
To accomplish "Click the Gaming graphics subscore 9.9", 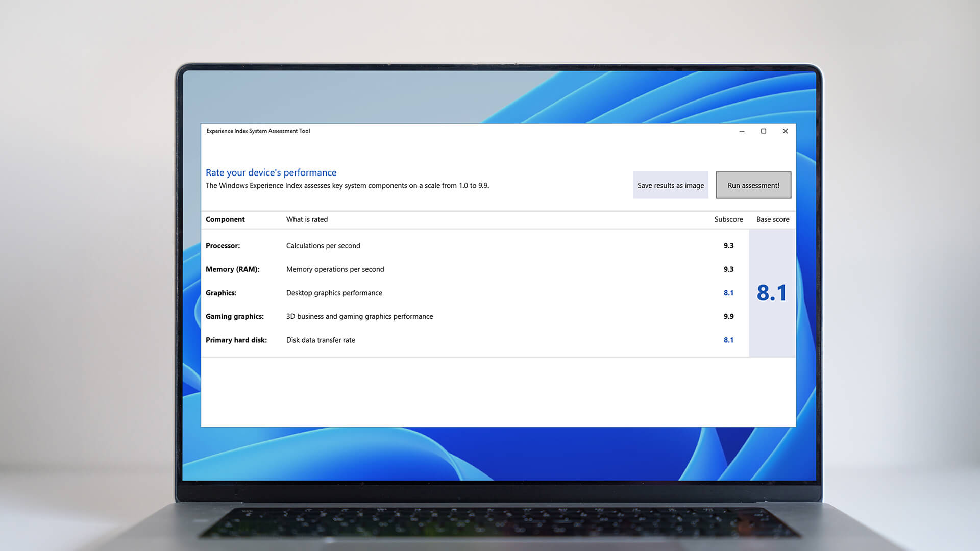I will tap(728, 316).
